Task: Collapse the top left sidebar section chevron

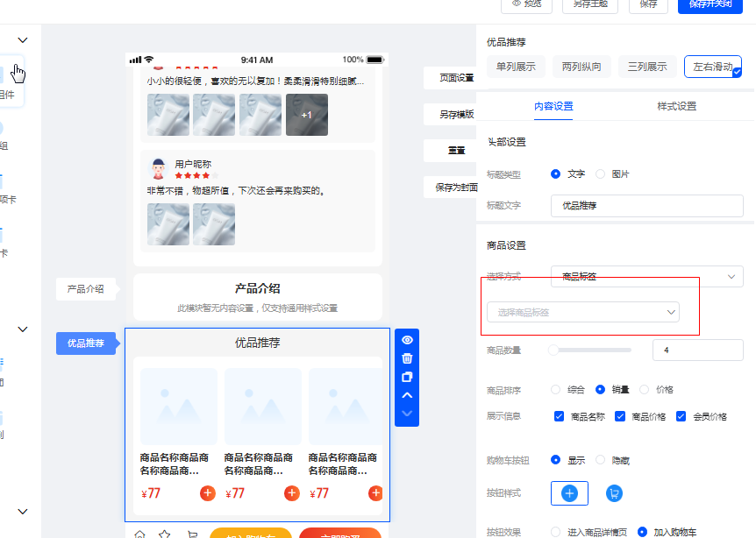Action: coord(23,40)
